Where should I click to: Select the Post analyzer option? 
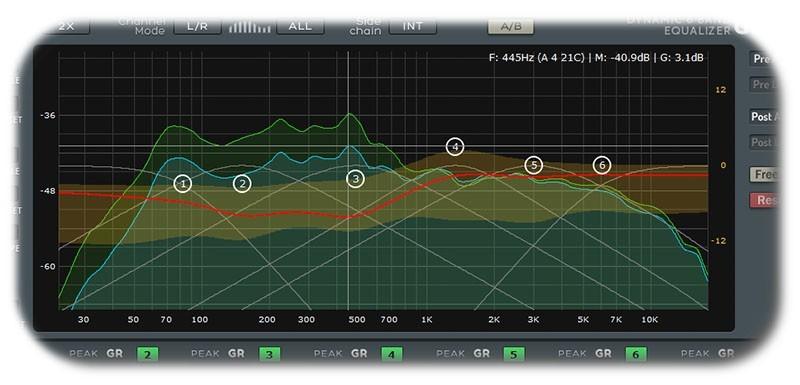pos(764,117)
